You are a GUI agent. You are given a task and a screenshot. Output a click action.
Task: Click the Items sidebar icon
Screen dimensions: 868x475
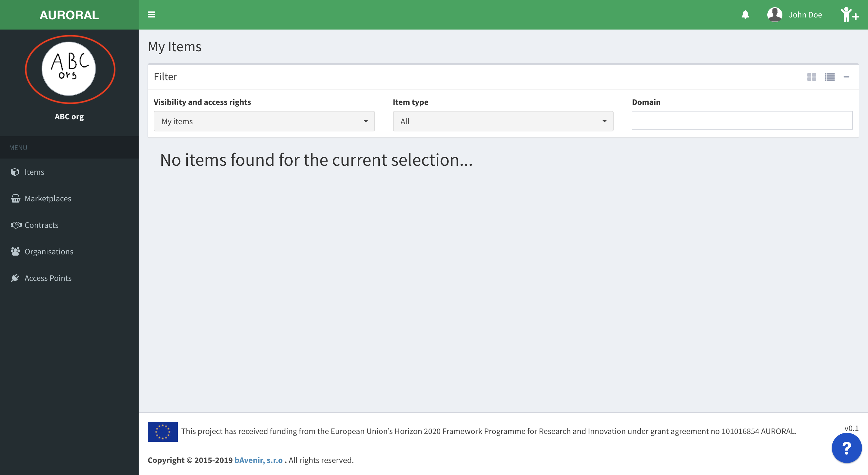[x=15, y=171]
